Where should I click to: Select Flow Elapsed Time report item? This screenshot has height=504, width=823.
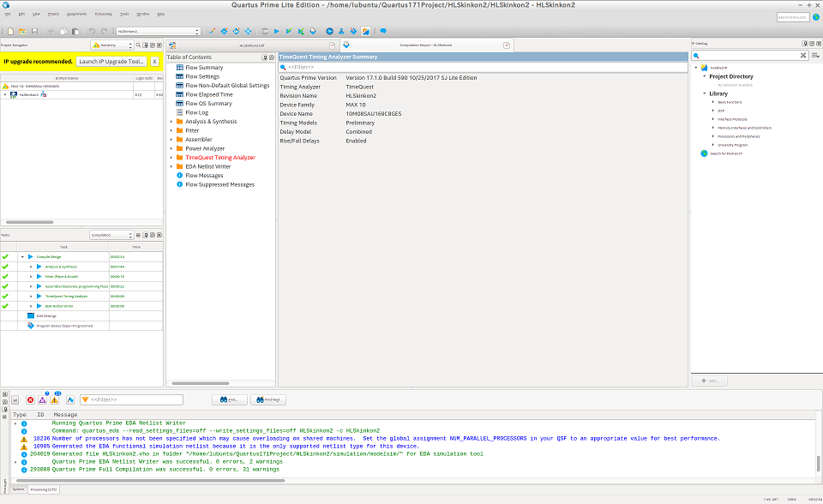(209, 94)
